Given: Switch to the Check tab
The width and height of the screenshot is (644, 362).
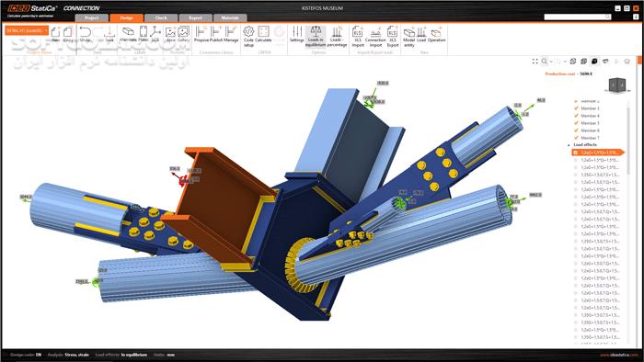Looking at the screenshot, I should pyautogui.click(x=161, y=18).
